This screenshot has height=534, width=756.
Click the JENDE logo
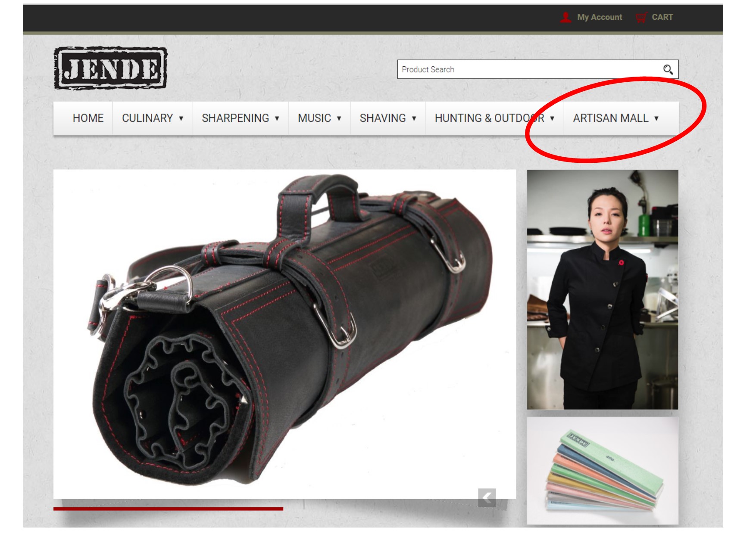click(110, 68)
